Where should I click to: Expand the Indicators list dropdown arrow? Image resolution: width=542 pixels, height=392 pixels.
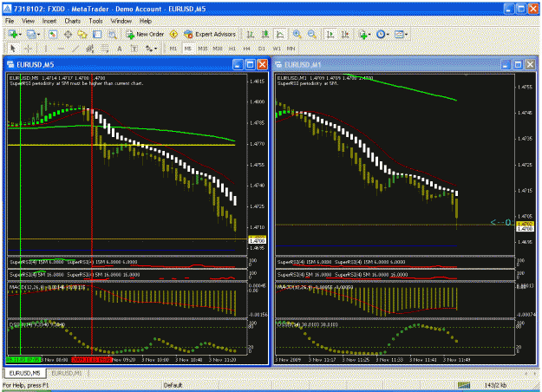click(369, 35)
